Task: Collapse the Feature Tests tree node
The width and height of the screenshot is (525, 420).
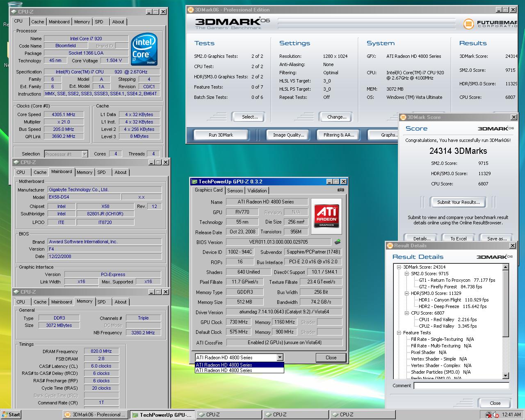Action: pos(399,333)
